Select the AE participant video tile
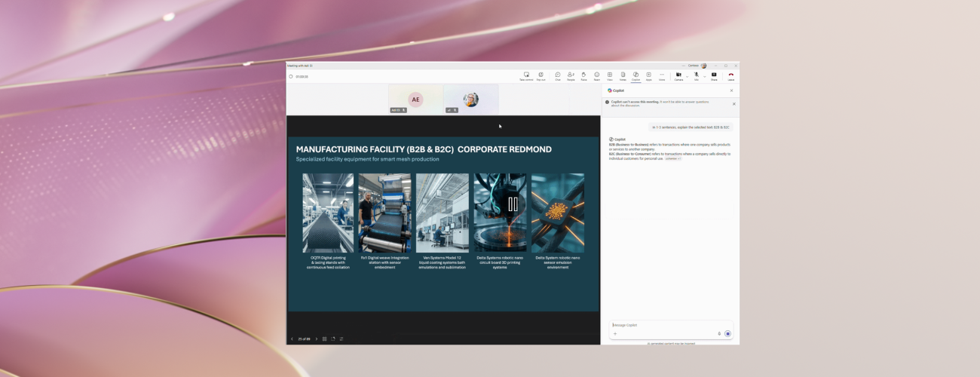 pos(415,99)
